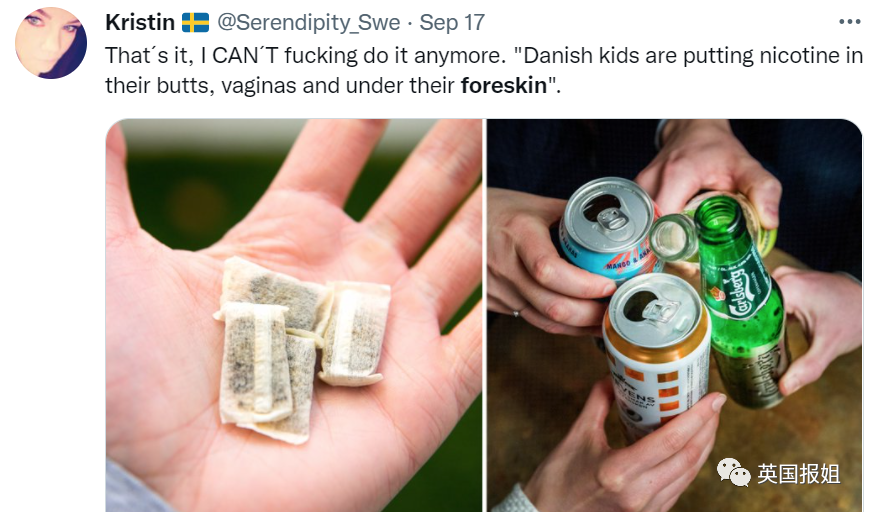The image size is (869, 512).
Task: Open the beer cans and bottles photo
Action: pyautogui.click(x=674, y=315)
